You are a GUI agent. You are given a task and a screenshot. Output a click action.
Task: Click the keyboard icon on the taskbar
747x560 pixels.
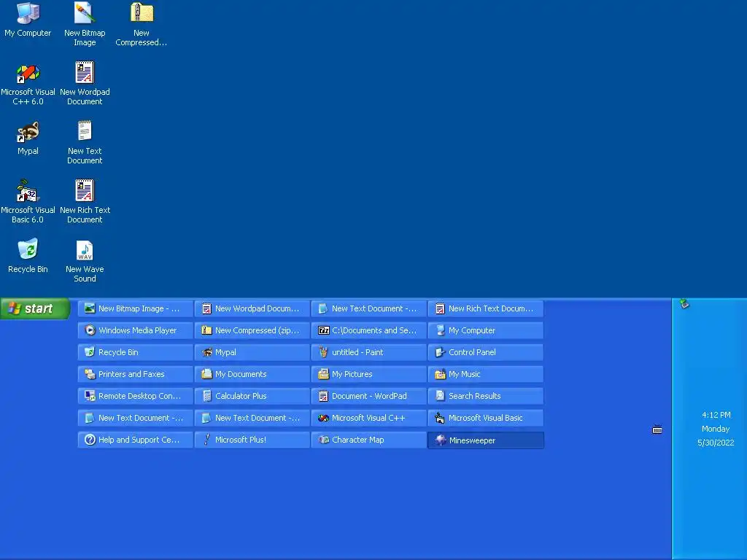click(657, 429)
